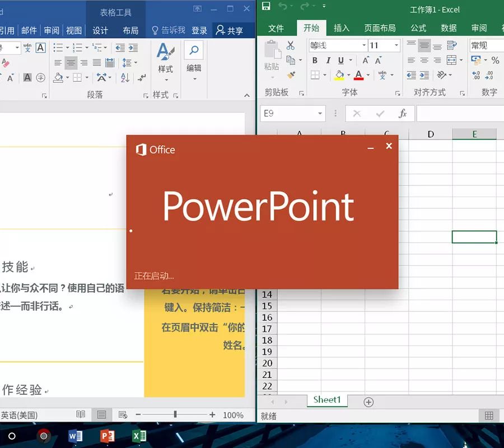Expand the fill color dropdown in Excel

(x=348, y=74)
